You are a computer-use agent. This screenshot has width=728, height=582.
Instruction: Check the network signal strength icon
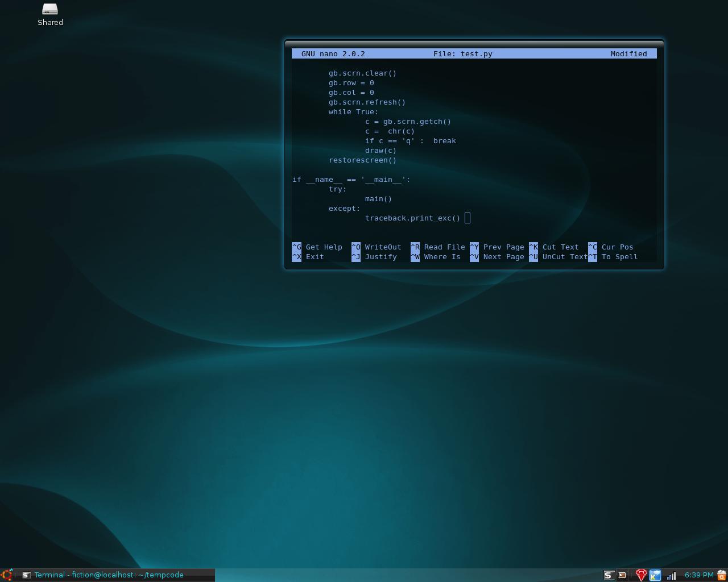point(672,576)
